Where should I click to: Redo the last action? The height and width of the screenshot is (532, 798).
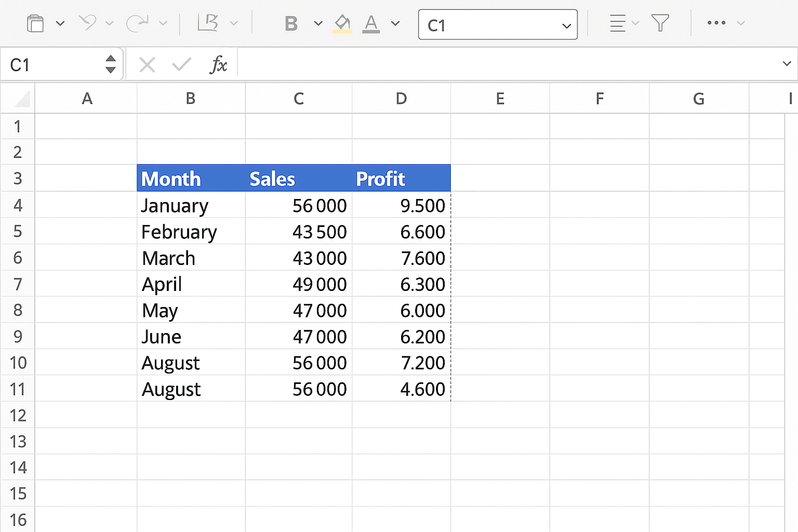138,23
